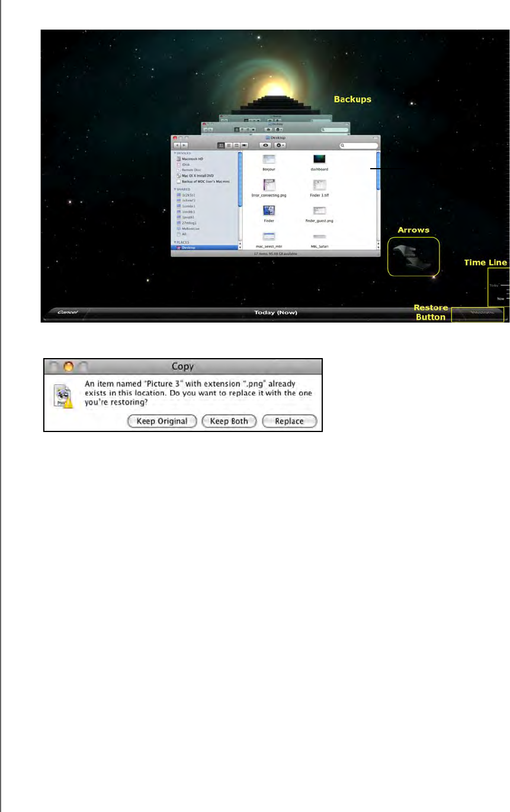Screen dimensions: 510x812
Task: Collapse the DEVICES sidebar section
Action: pos(174,153)
